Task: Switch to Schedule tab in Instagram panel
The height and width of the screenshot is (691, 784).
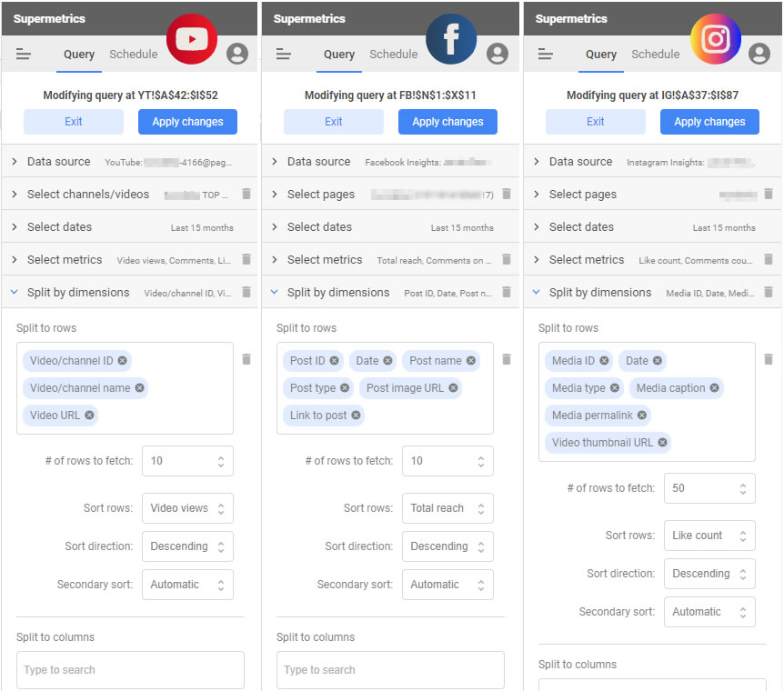Action: coord(656,54)
